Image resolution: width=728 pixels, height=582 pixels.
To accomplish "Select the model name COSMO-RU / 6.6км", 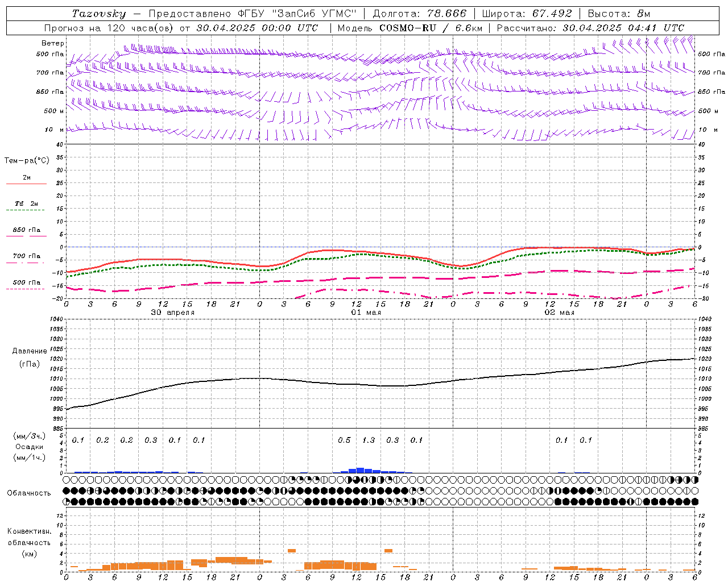I will pos(431,28).
